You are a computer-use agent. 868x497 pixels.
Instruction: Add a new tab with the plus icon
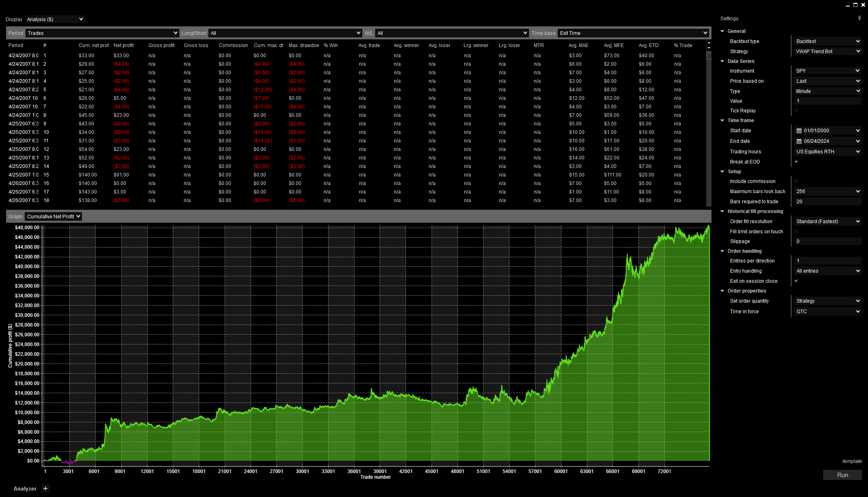tap(45, 488)
